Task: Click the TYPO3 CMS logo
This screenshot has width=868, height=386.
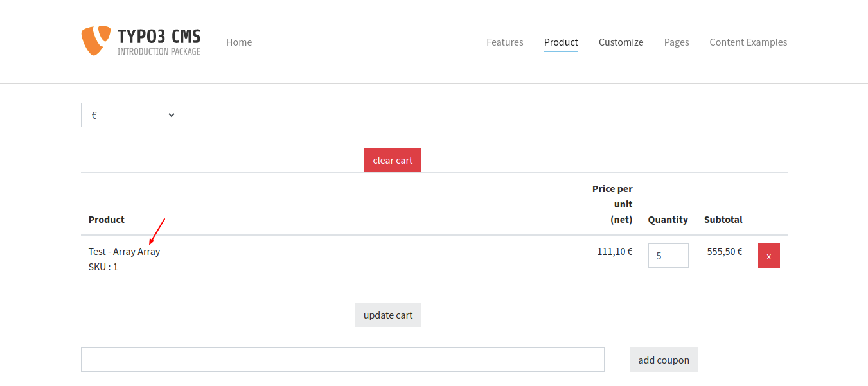Action: coord(141,41)
